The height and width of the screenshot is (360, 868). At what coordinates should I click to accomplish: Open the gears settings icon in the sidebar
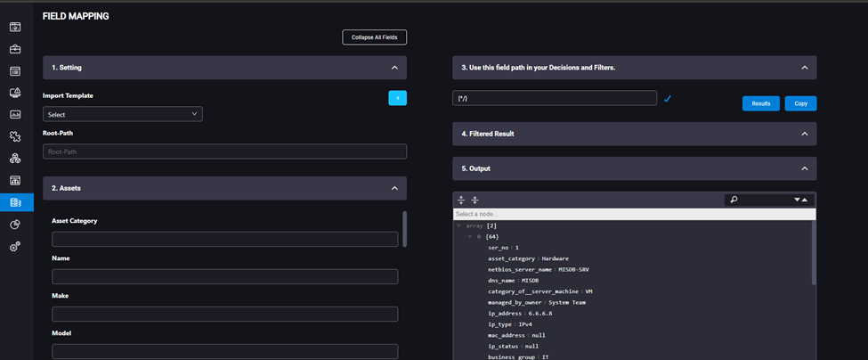(x=15, y=247)
